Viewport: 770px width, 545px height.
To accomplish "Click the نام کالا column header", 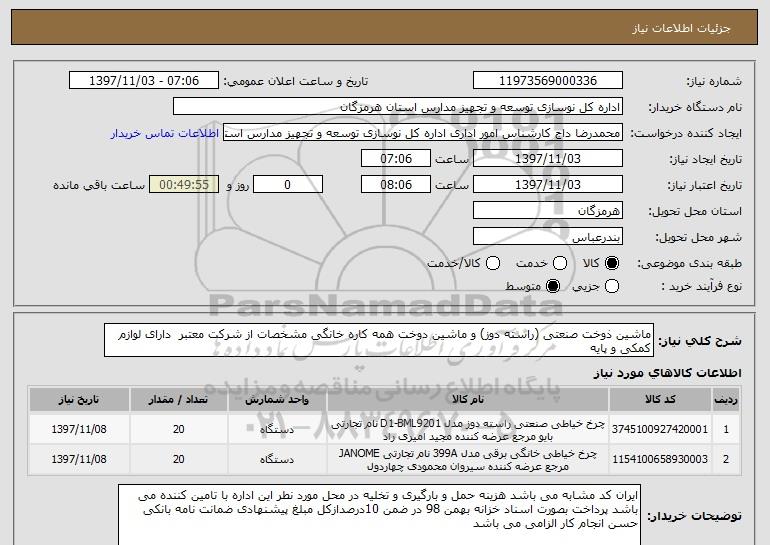I will point(468,400).
